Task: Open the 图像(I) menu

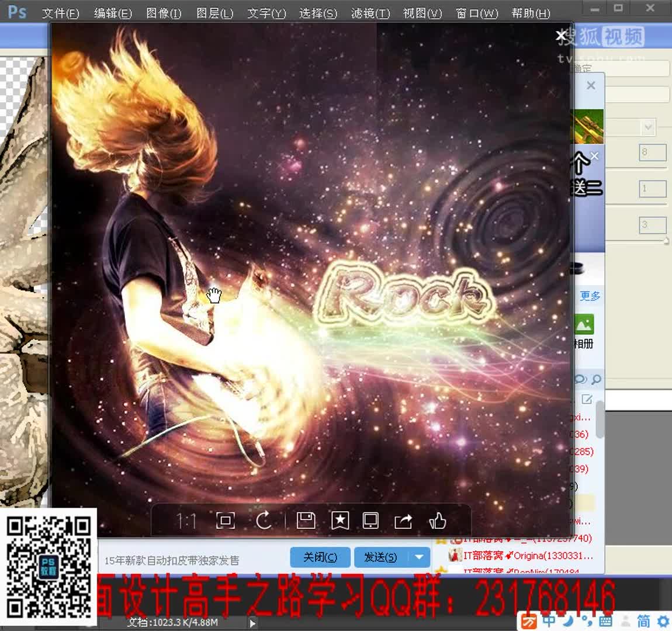Action: click(x=164, y=13)
